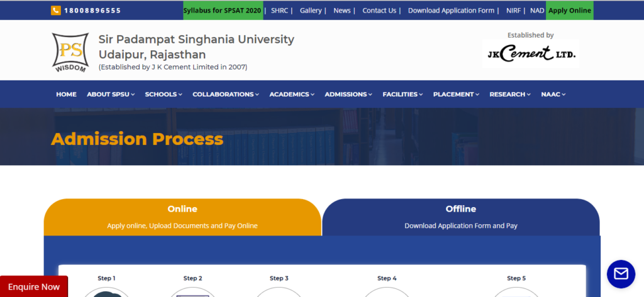This screenshot has height=297, width=644.
Task: Click the Step 4 label
Action: pyautogui.click(x=387, y=278)
